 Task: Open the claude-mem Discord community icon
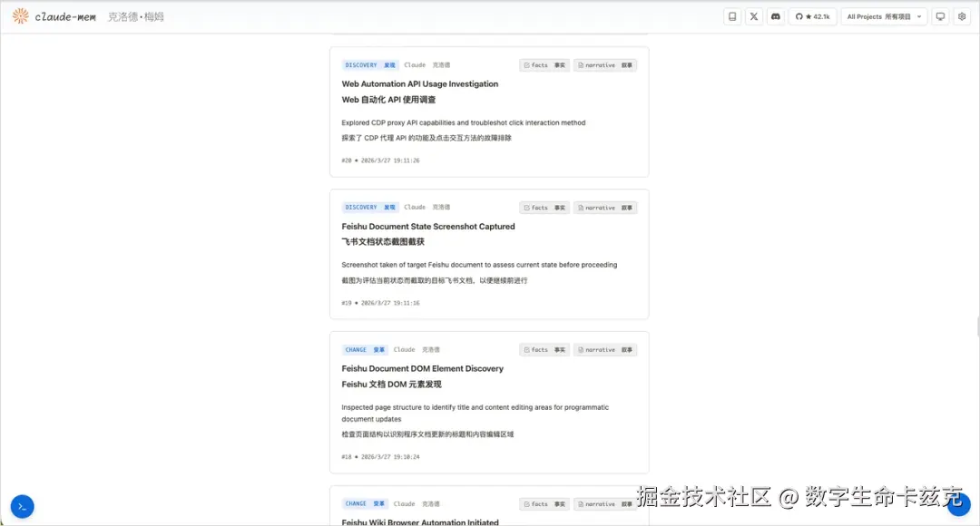pyautogui.click(x=775, y=16)
